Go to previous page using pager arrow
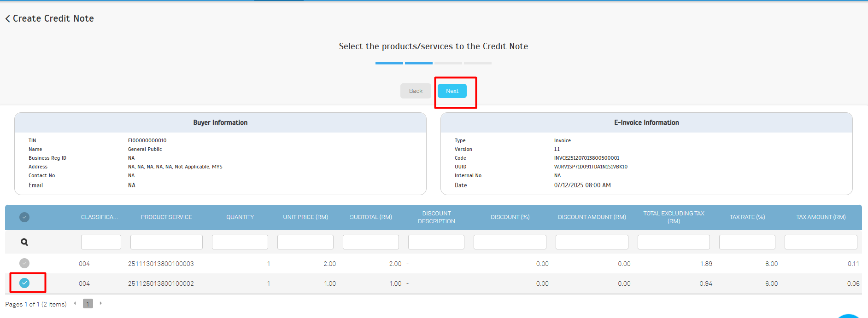 [75, 303]
